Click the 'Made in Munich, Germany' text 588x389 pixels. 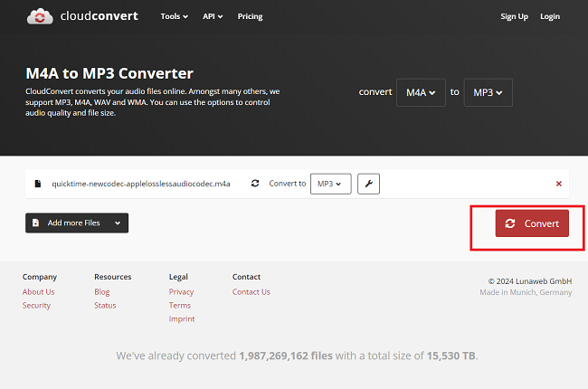point(526,292)
